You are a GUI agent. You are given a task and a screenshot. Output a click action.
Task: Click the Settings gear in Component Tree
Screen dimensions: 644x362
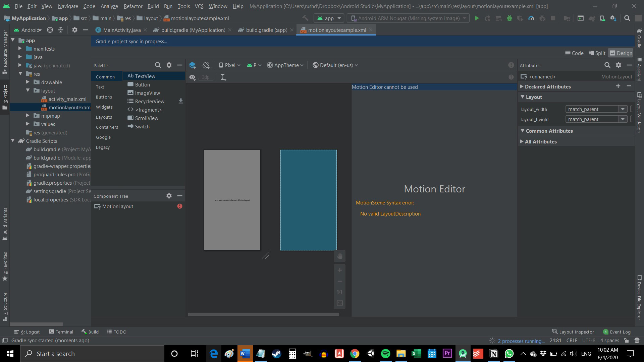(169, 196)
